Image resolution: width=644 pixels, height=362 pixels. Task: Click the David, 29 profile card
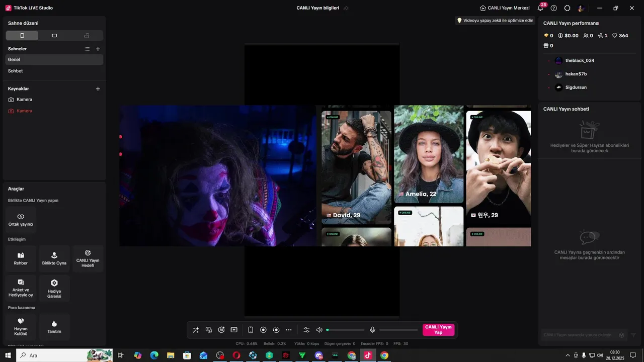[356, 167]
